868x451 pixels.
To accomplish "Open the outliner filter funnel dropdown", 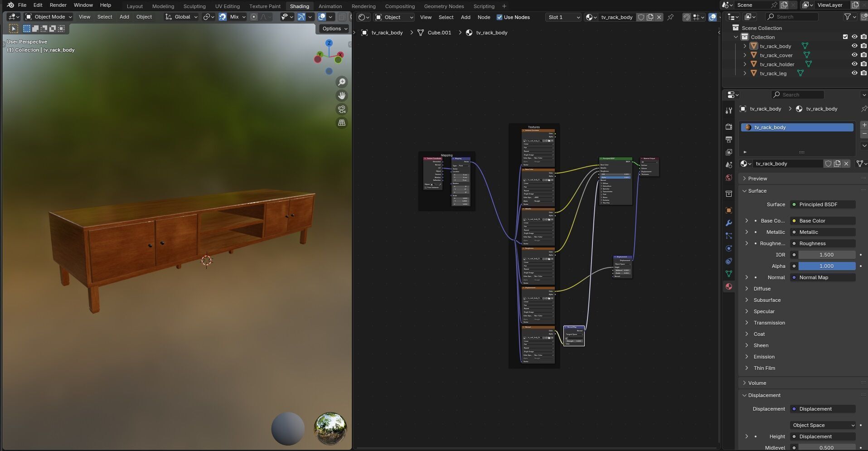I will point(850,17).
